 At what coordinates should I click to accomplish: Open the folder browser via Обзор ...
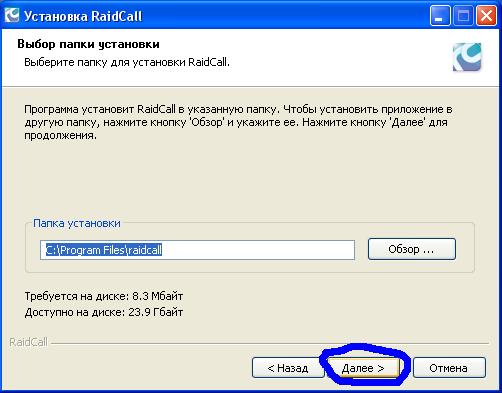pos(412,249)
